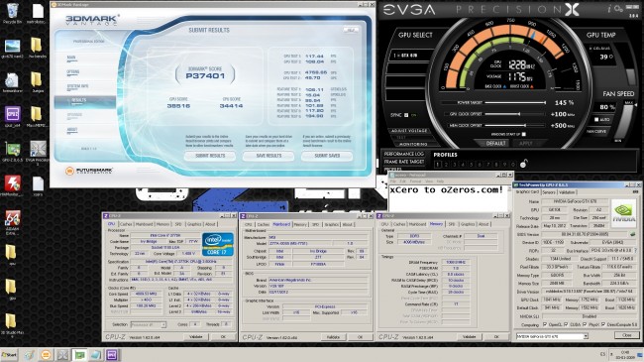Viewport: 644px width, 362px height.
Task: Click the Bus Interface question mark icon
Action: coord(634,250)
